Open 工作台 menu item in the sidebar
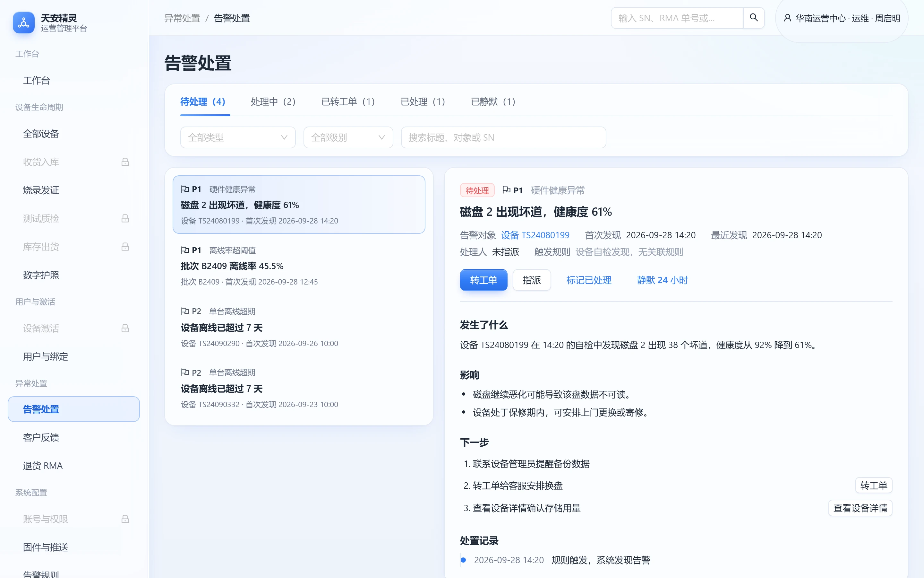 coord(74,80)
